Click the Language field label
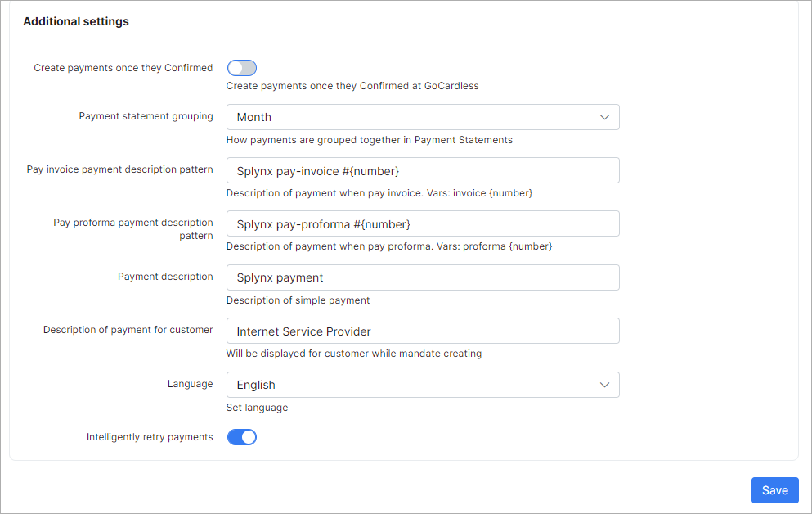The height and width of the screenshot is (514, 812). click(190, 384)
